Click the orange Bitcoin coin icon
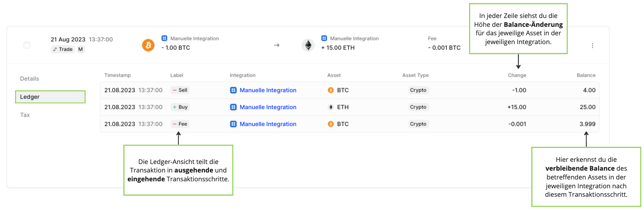The height and width of the screenshot is (210, 644). (148, 45)
